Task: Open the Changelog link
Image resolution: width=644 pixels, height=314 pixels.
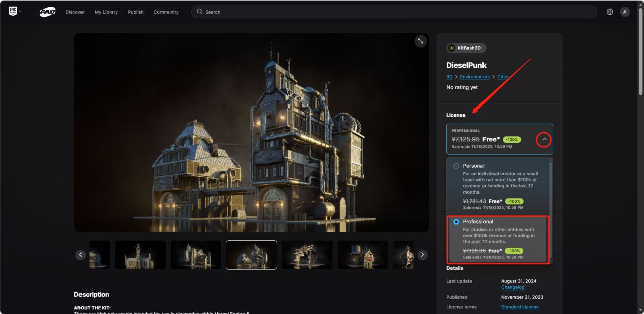Action: click(513, 287)
